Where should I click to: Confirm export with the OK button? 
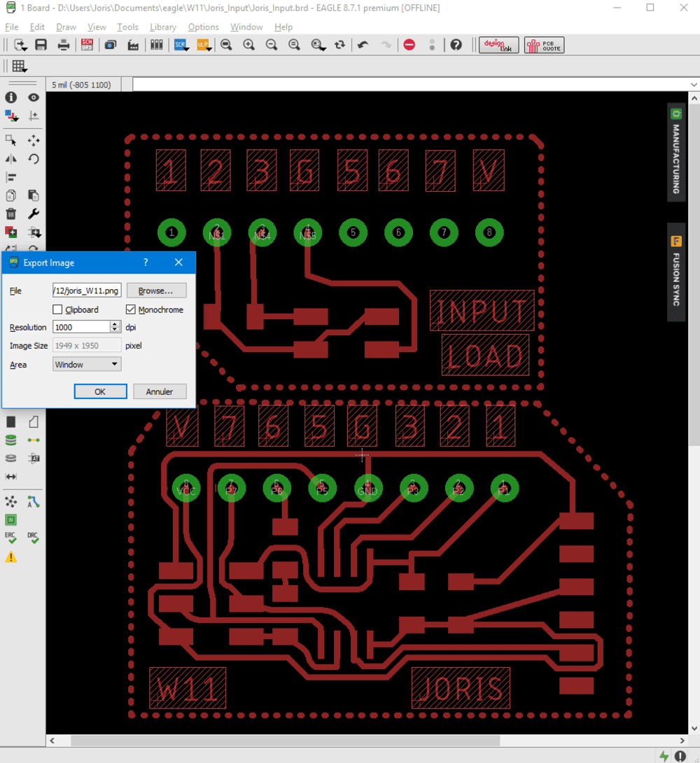click(100, 391)
